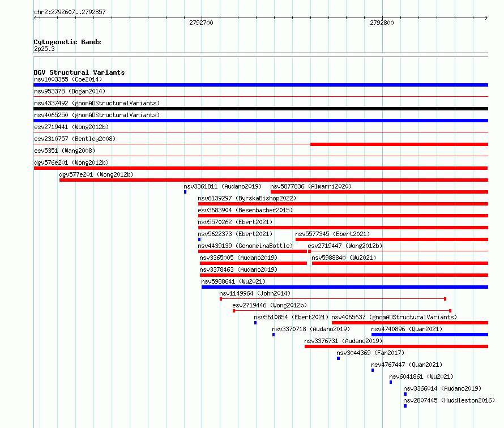Select nsv5570262 (Ebert2021) label
Screen dimensions: 504x428
click(x=235, y=222)
